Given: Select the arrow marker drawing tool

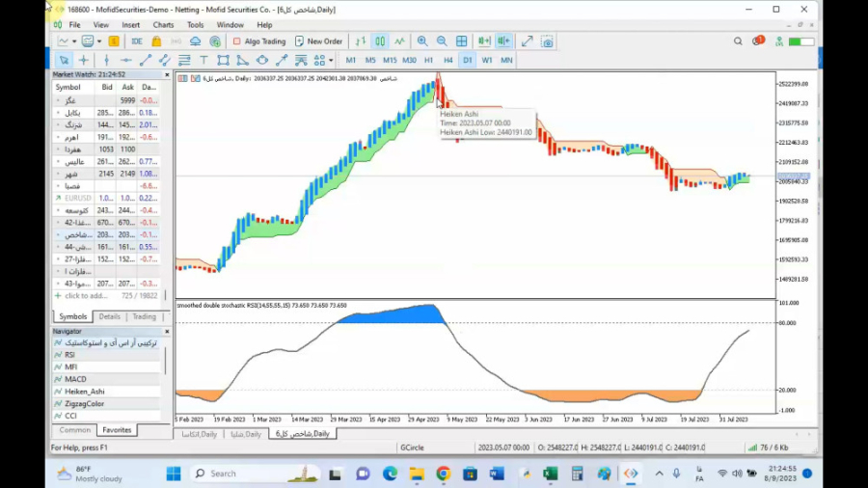Looking at the screenshot, I should click(282, 60).
